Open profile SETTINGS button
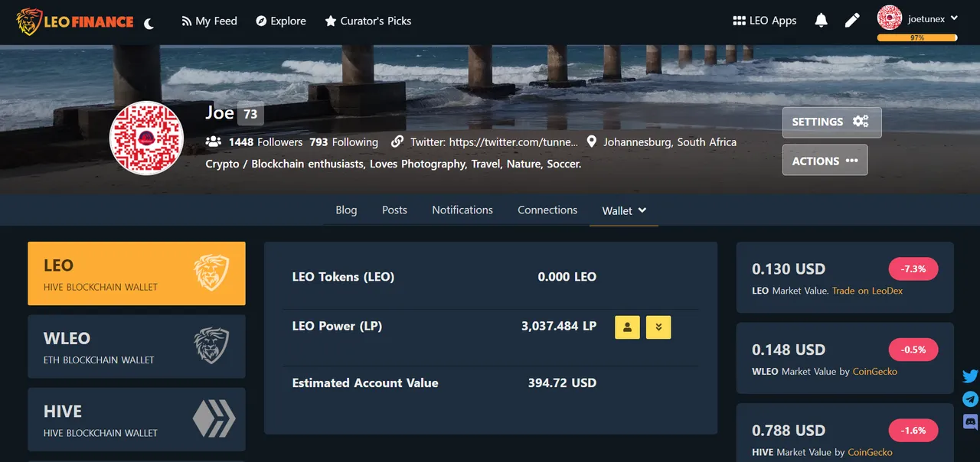This screenshot has width=980, height=462. click(831, 122)
